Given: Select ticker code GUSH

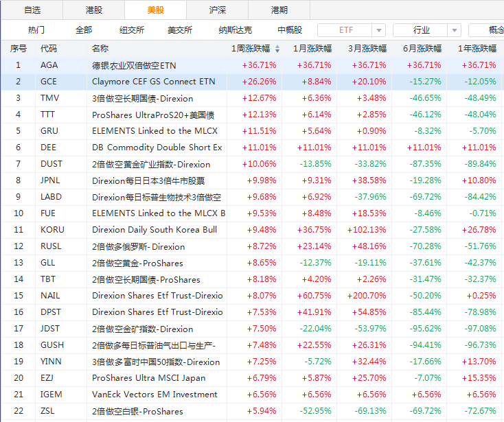Looking at the screenshot, I should (52, 345).
